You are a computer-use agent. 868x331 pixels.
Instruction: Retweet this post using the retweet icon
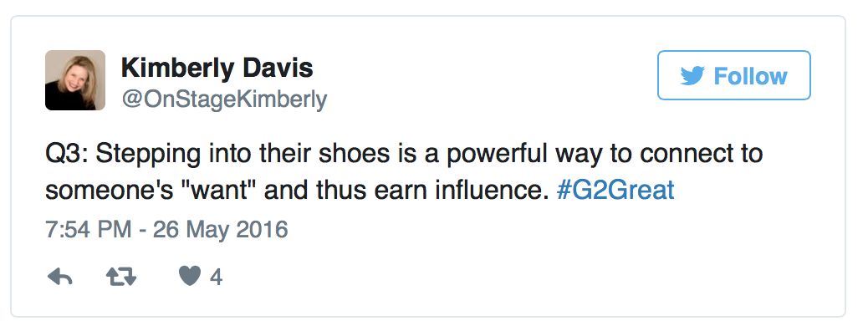click(121, 276)
